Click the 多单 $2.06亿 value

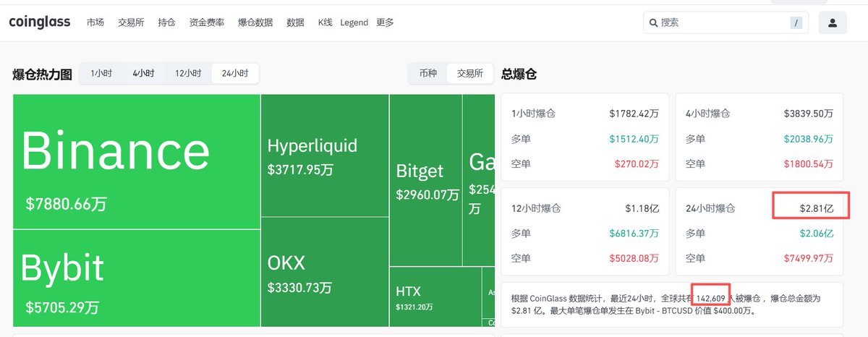pos(817,233)
